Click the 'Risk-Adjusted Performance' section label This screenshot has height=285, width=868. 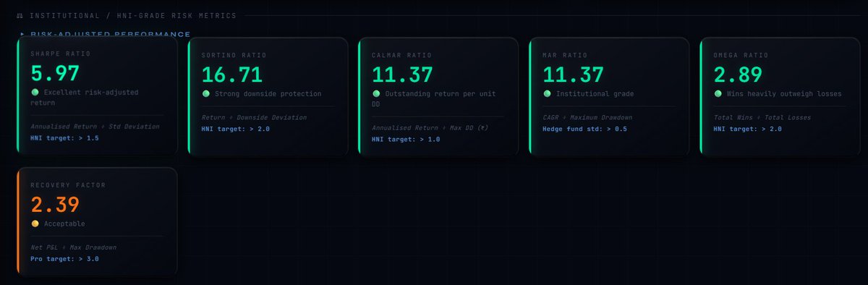click(110, 34)
